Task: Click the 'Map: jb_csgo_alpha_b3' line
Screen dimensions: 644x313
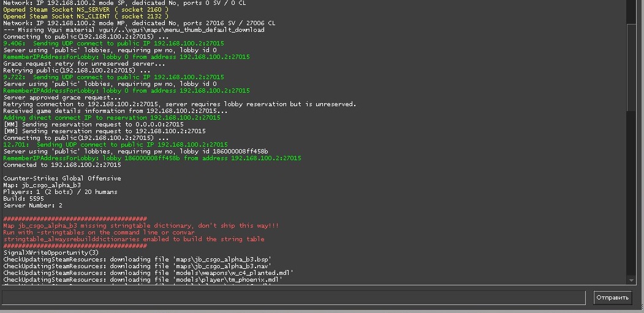Action: pos(42,185)
